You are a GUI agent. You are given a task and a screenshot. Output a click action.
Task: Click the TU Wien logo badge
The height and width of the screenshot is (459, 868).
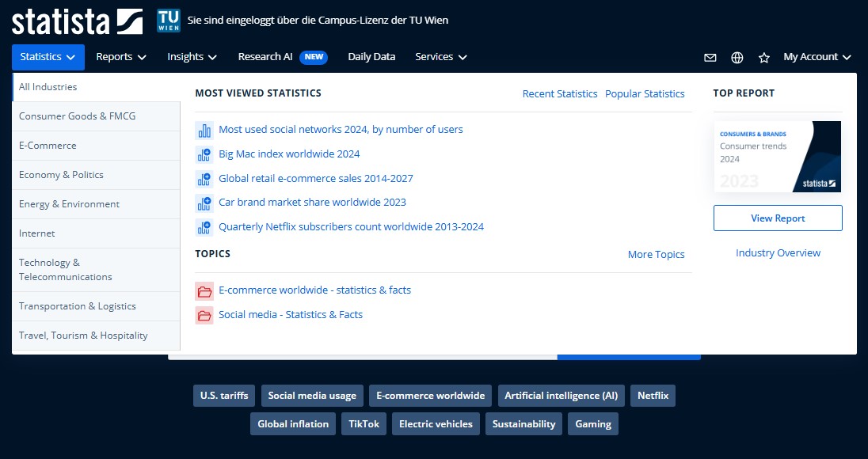[x=168, y=21]
